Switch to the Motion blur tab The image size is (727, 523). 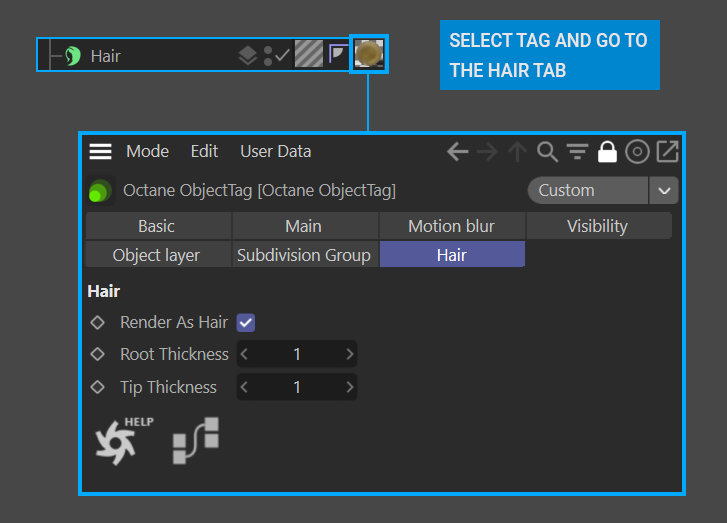pos(451,226)
